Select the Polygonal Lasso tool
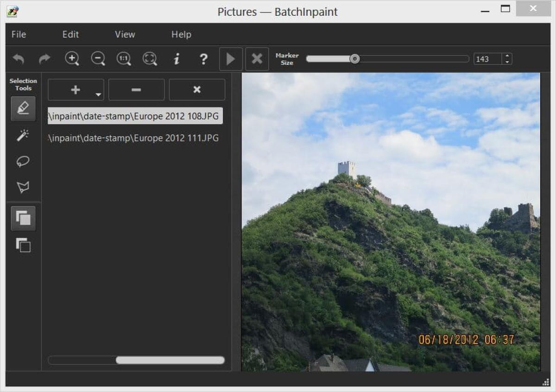This screenshot has width=556, height=392. click(x=23, y=187)
